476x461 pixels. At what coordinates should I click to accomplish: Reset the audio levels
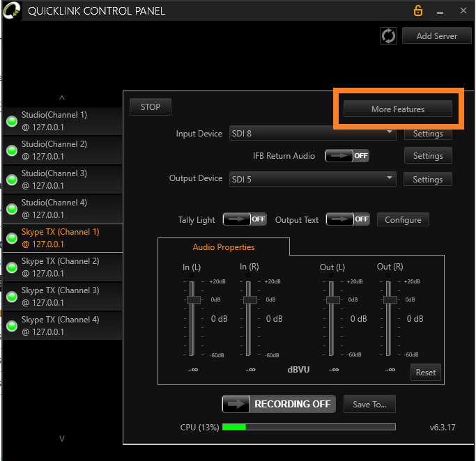(426, 372)
